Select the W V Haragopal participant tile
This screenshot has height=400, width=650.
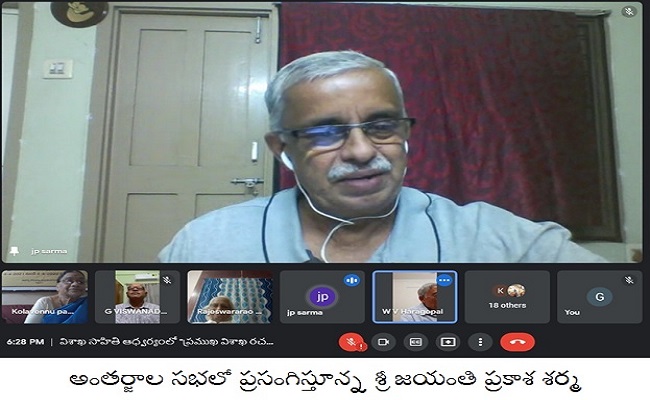pos(415,297)
